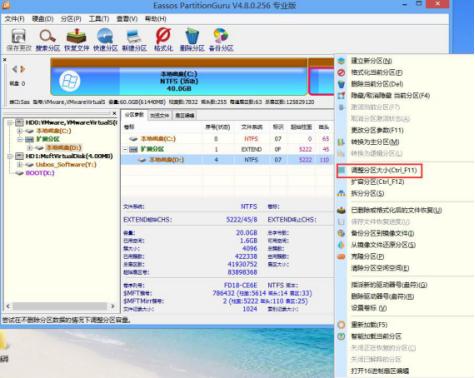This screenshot has height=378, width=475.
Task: Expand the 本地磁盘(D:) tree node
Action: tap(30, 148)
